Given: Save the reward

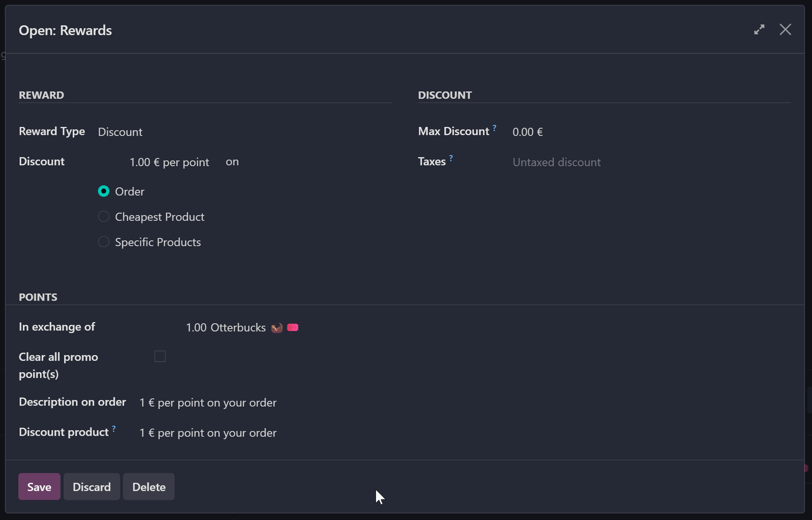Looking at the screenshot, I should [39, 487].
